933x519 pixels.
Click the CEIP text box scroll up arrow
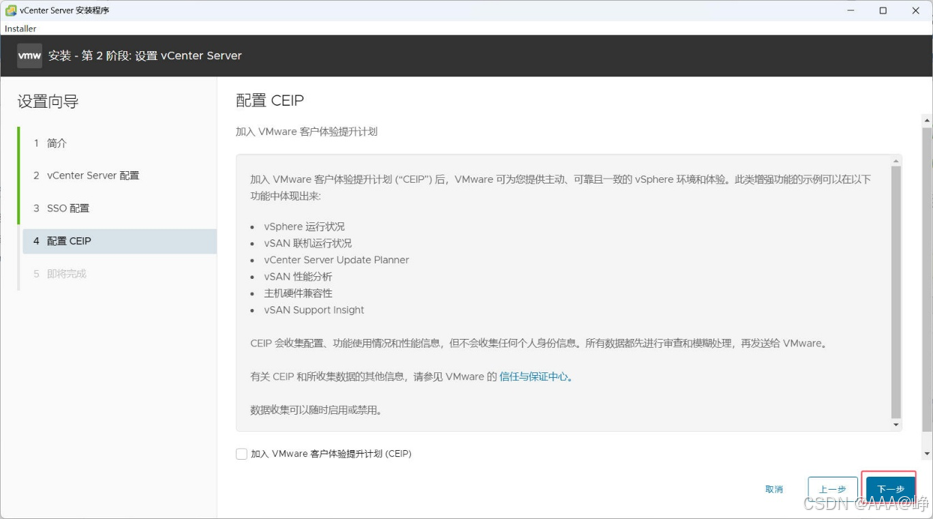(x=896, y=161)
